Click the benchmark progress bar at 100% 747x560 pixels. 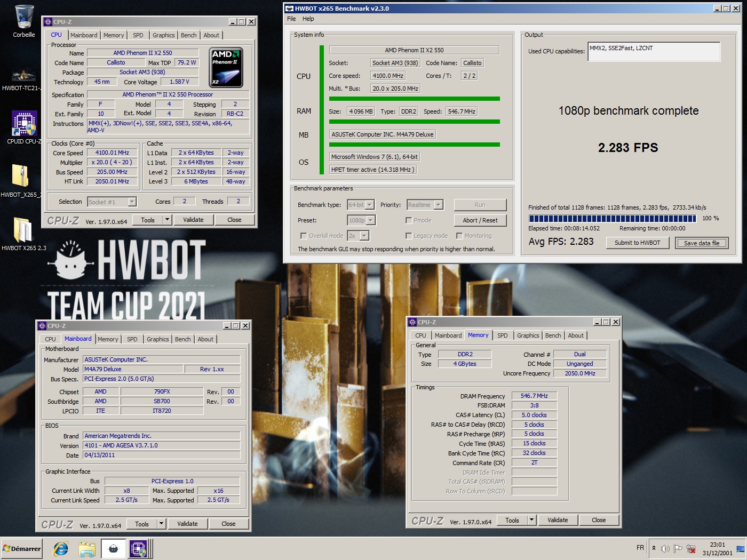[613, 218]
